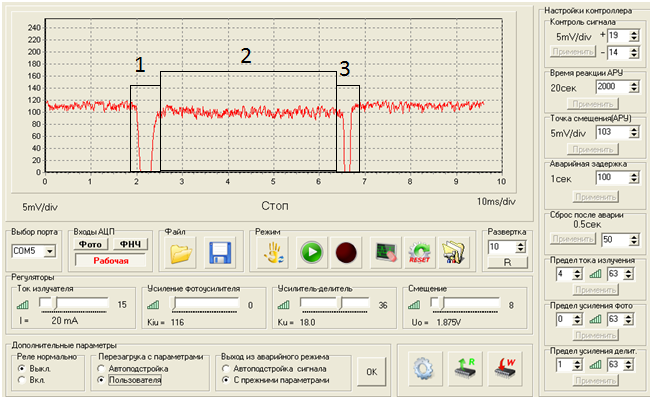Click Применить in Контроль сигнала group

(573, 51)
